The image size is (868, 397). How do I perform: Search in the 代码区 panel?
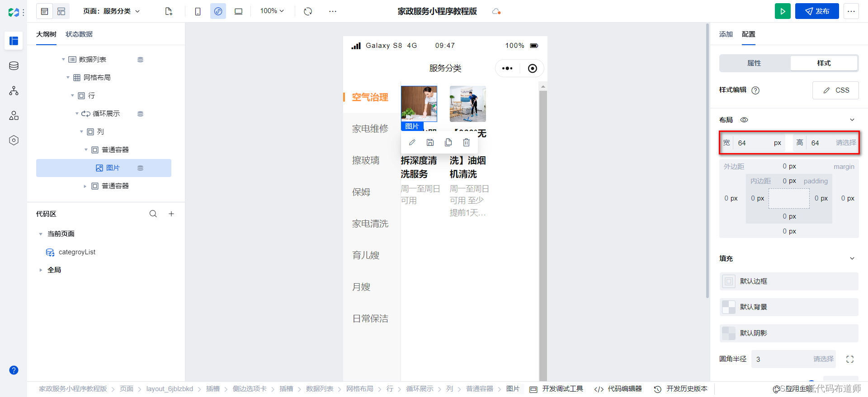pyautogui.click(x=153, y=214)
